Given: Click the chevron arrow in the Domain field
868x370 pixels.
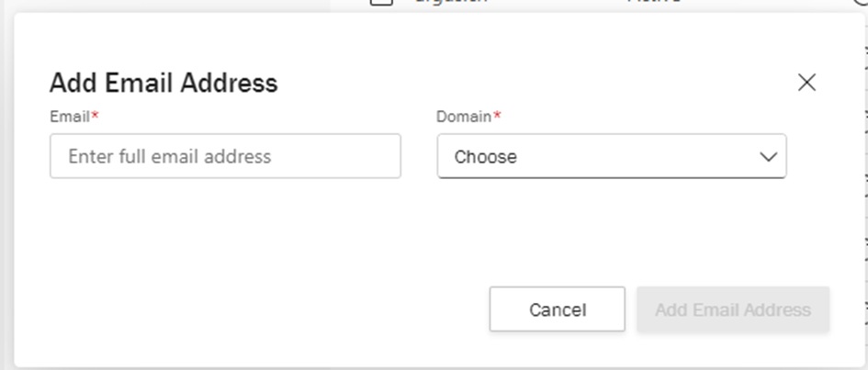Looking at the screenshot, I should click(768, 157).
